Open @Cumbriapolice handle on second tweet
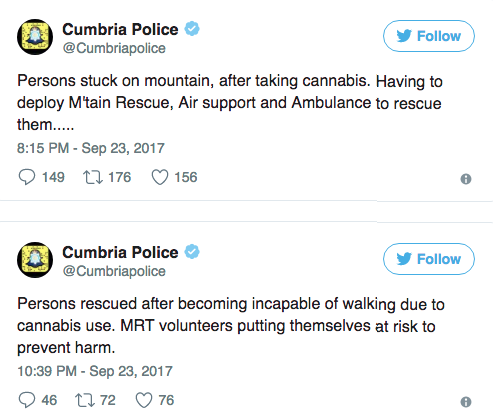Screen dimensions: 493x420 pyautogui.click(x=114, y=271)
